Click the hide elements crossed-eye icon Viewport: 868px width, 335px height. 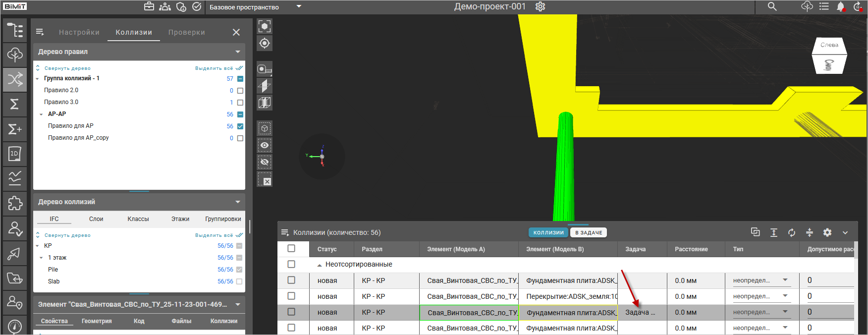tap(265, 162)
